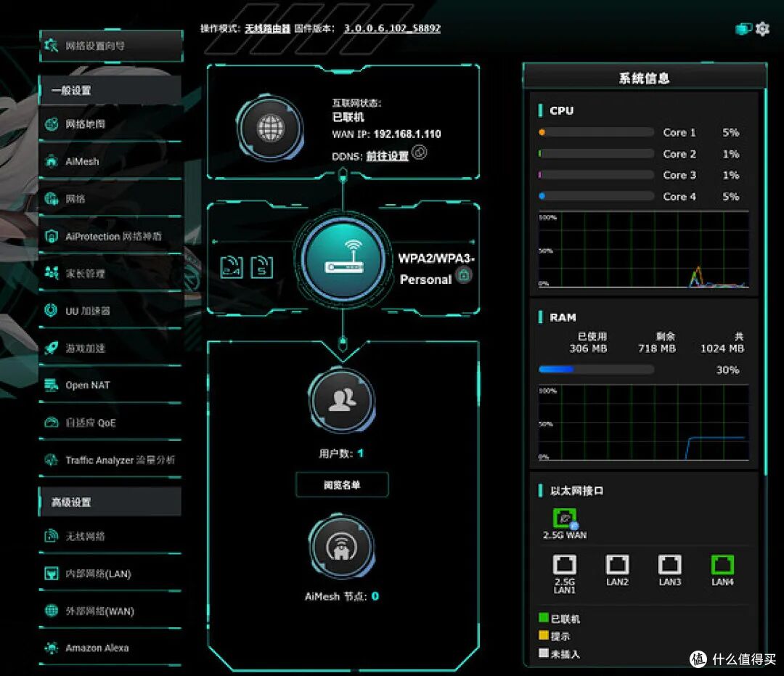The image size is (784, 676).
Task: Select the internet status globe icon
Action: pyautogui.click(x=271, y=128)
